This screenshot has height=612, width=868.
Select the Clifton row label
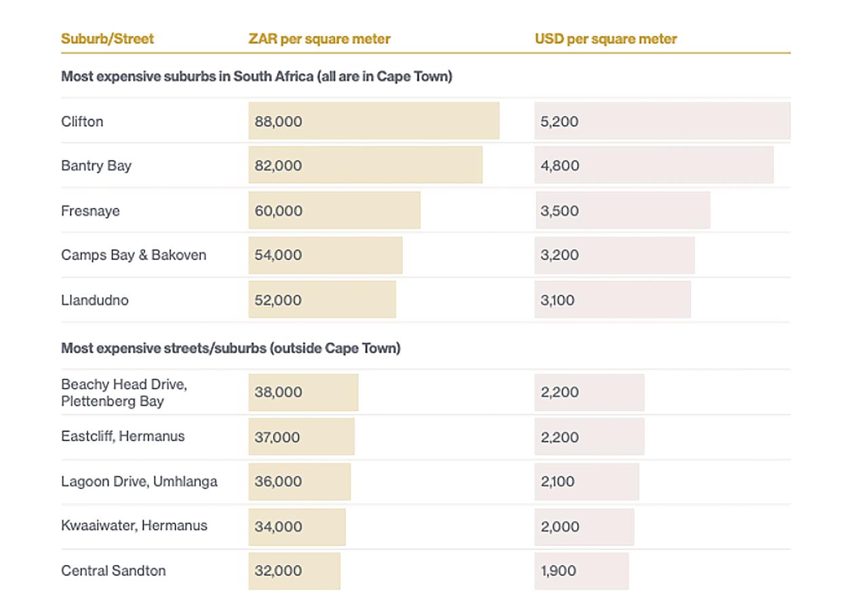(x=82, y=121)
